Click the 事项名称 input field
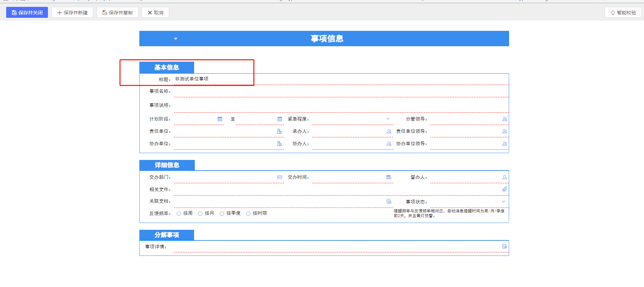 (x=341, y=91)
